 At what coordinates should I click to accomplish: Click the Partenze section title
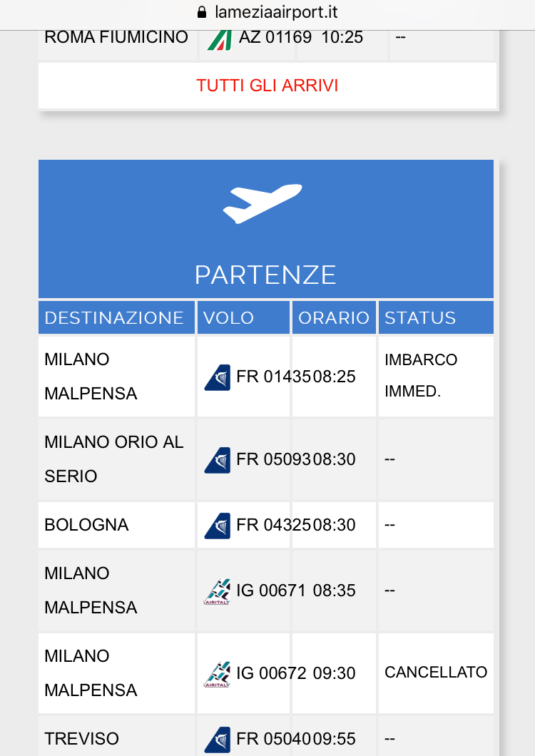(x=265, y=275)
